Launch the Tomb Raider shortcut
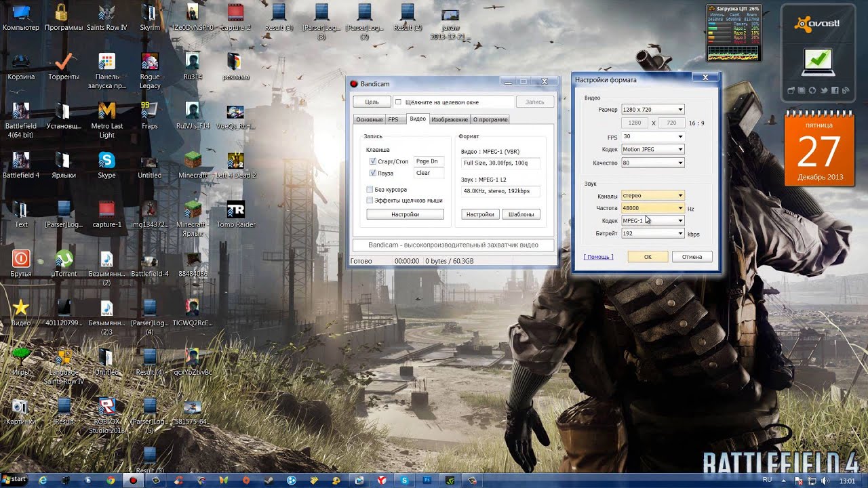This screenshot has width=868, height=488. coord(235,213)
